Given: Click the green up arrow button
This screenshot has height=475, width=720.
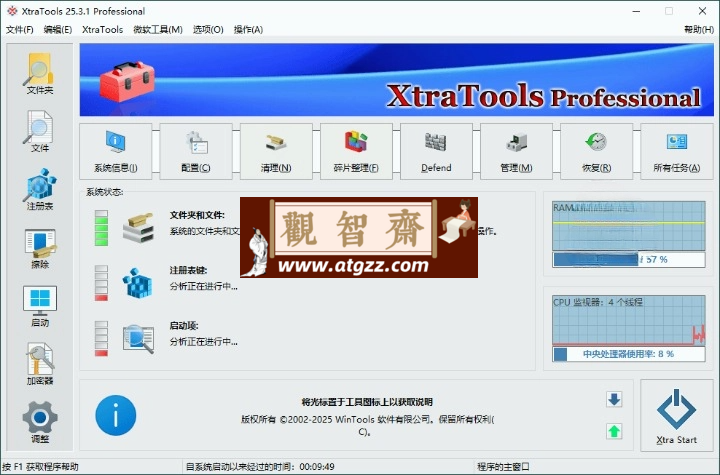Looking at the screenshot, I should tap(614, 431).
